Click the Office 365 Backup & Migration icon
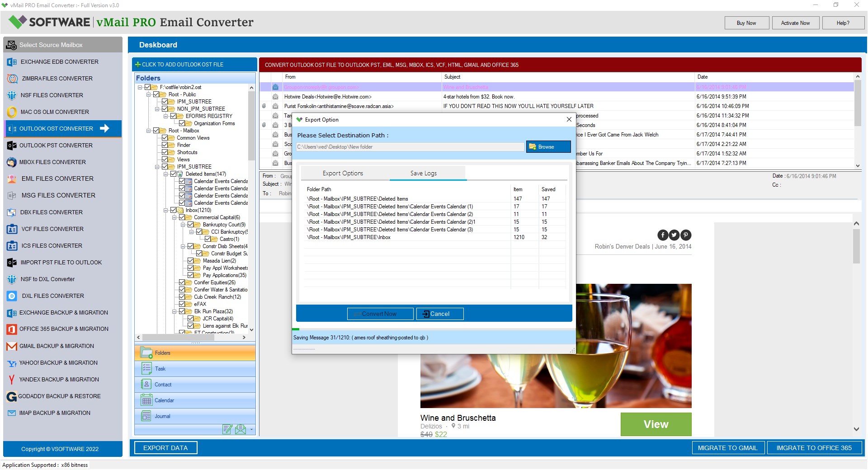 click(x=12, y=329)
